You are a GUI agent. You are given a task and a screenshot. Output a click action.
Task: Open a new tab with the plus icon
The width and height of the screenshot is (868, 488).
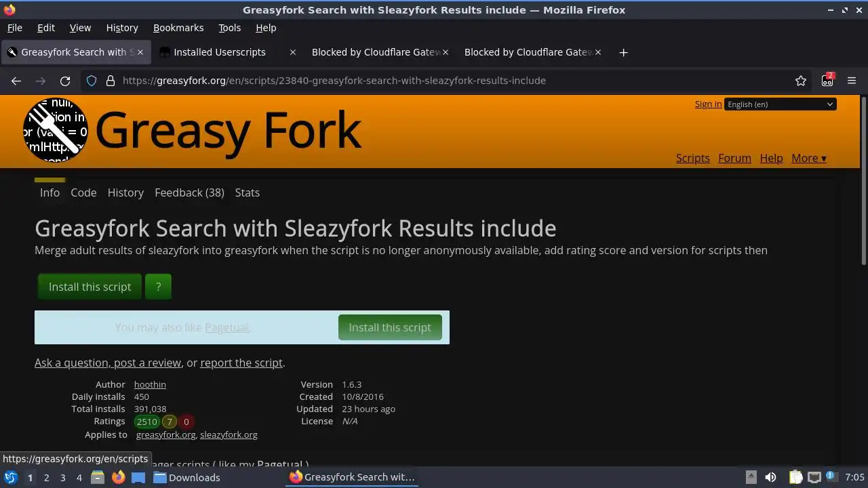click(623, 52)
